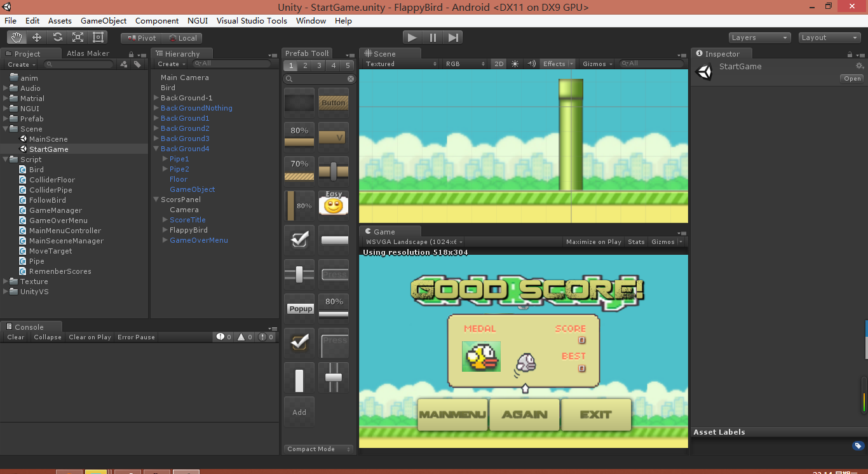The image size is (868, 474).
Task: Select the Rotate tool
Action: click(x=57, y=37)
